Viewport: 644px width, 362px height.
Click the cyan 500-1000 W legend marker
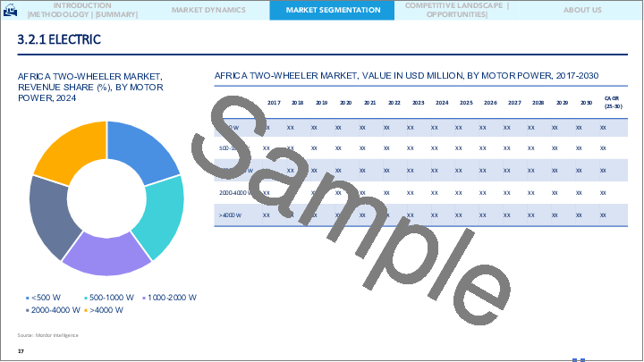click(x=85, y=297)
